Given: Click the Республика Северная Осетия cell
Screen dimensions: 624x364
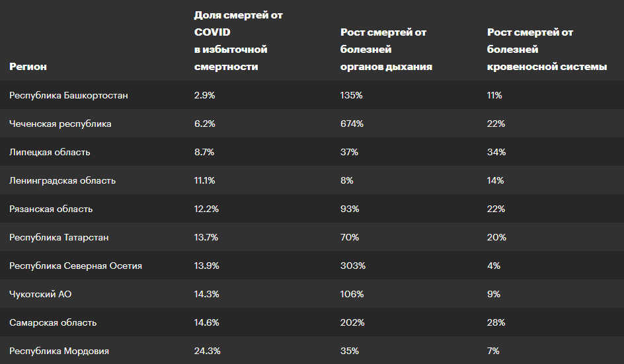Looking at the screenshot, I should (x=75, y=266).
